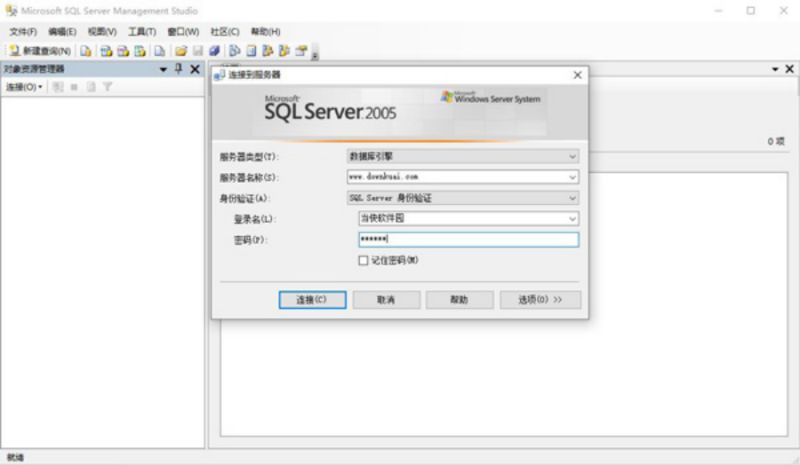The image size is (800, 465).
Task: Click the Connect to Server dialog title icon
Action: [x=219, y=75]
